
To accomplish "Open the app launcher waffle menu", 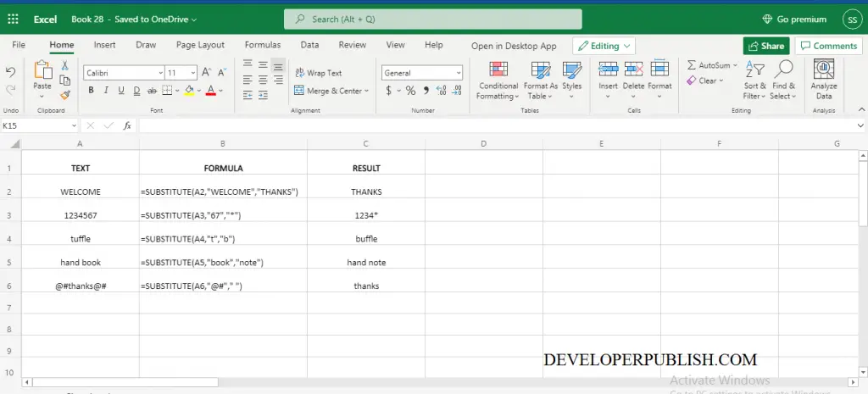I will click(x=13, y=19).
